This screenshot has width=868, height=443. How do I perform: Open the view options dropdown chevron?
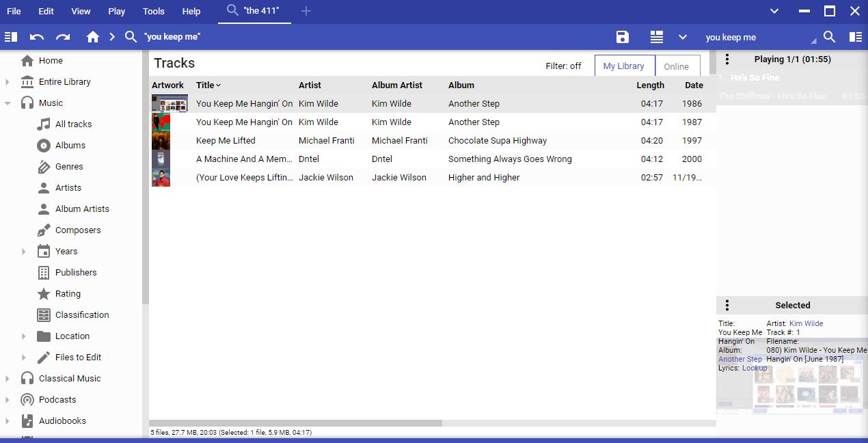682,37
